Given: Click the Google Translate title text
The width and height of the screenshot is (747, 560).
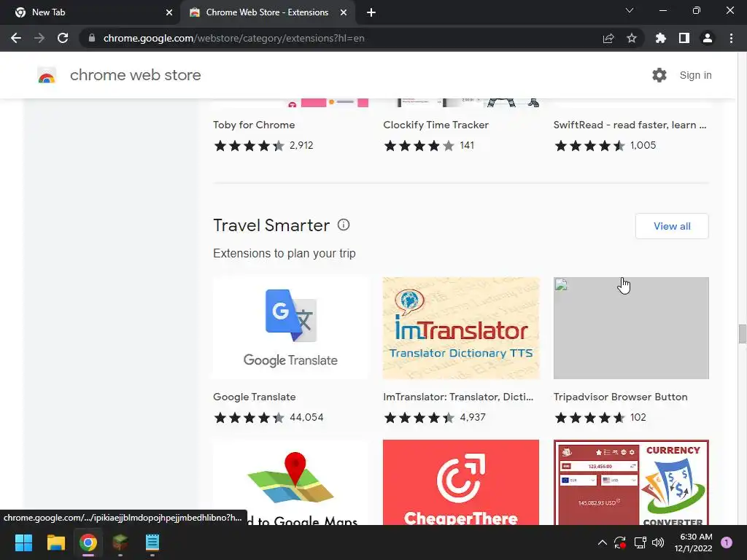Looking at the screenshot, I should coord(255,397).
